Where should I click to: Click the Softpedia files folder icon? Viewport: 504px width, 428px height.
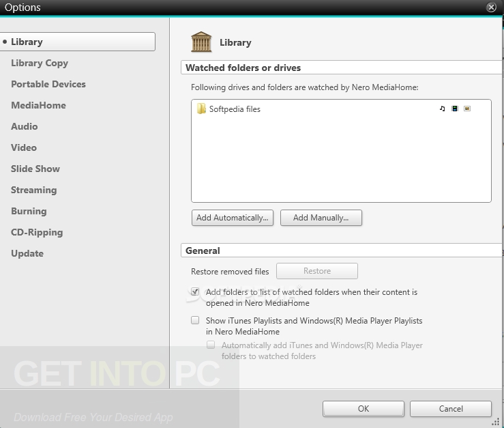point(201,109)
